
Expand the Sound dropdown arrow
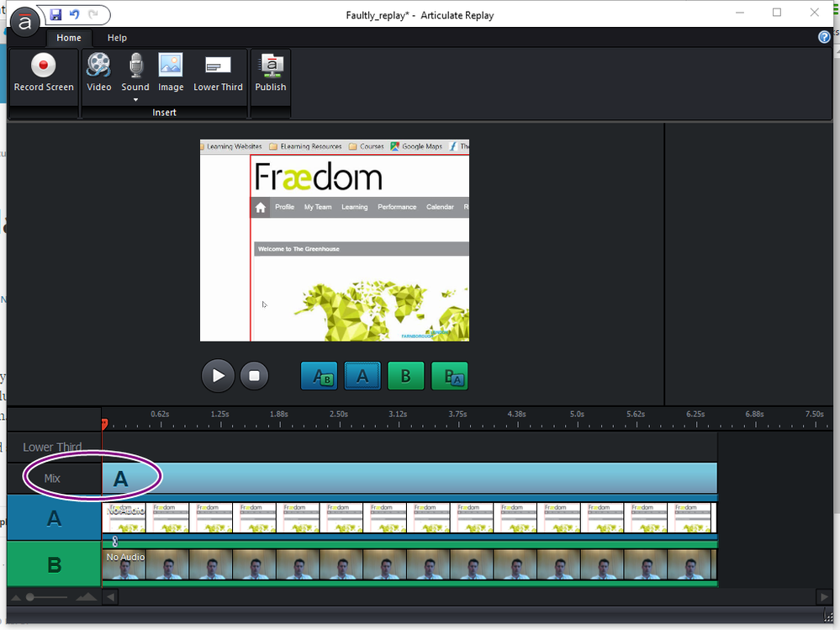(135, 100)
